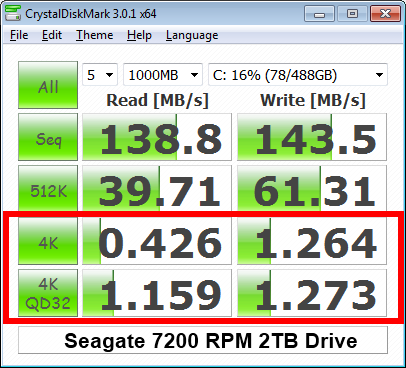
Task: Run all benchmarks with the All button
Action: click(48, 85)
